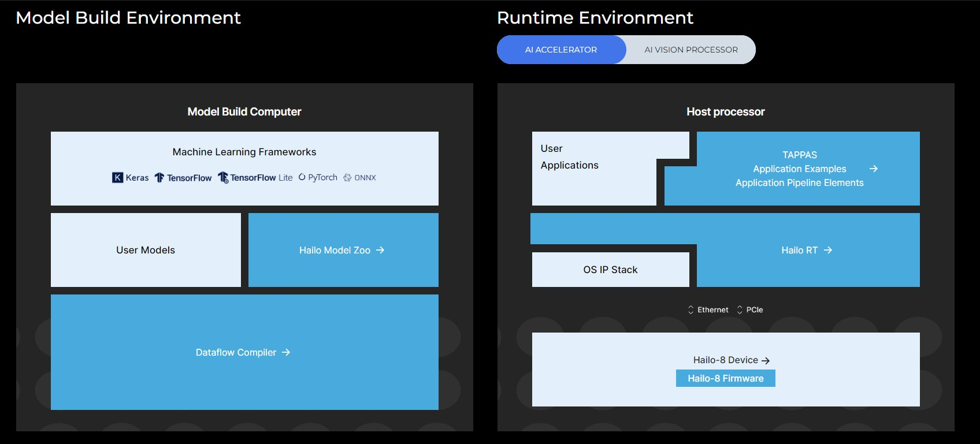The width and height of the screenshot is (980, 444).
Task: Click the Keras logo icon
Action: click(x=117, y=178)
